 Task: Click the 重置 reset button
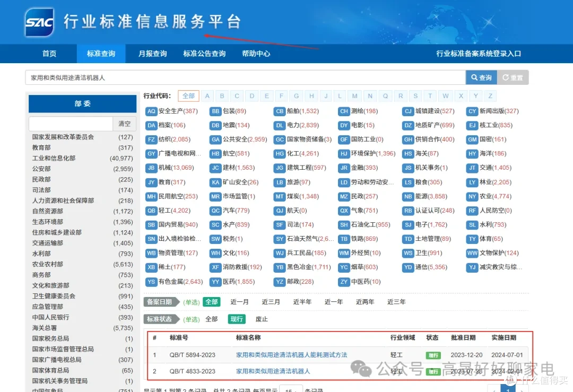pos(513,77)
